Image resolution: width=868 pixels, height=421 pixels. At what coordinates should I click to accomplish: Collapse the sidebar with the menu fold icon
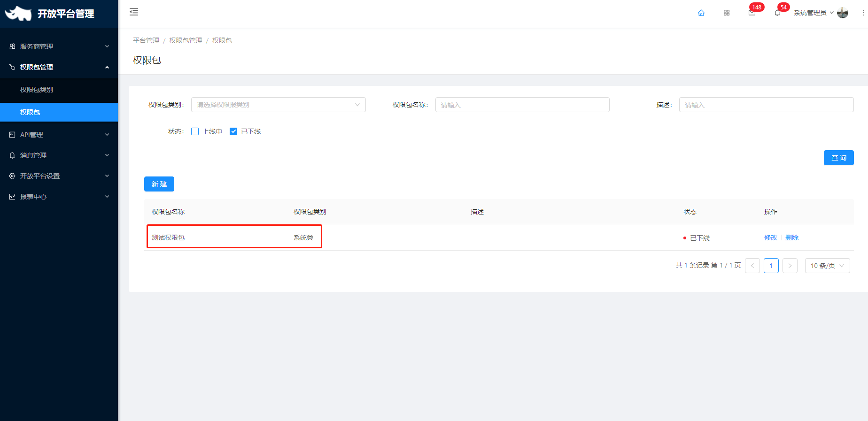(134, 12)
